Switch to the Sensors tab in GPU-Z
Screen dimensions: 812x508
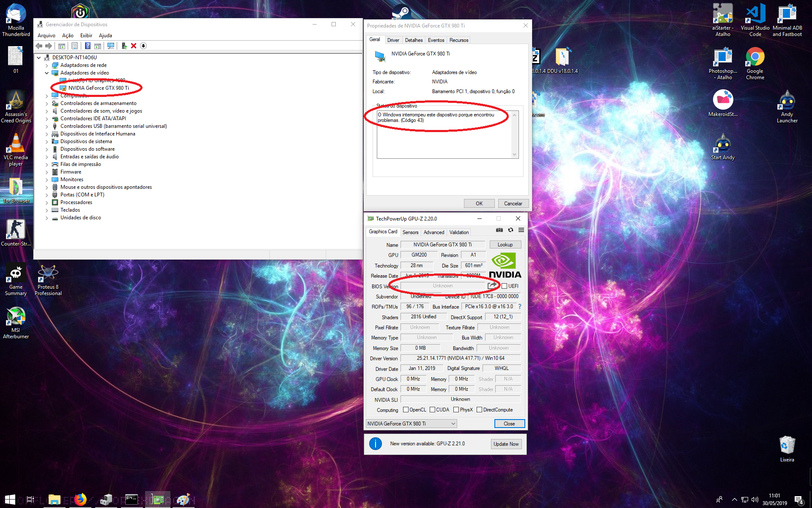(x=410, y=232)
